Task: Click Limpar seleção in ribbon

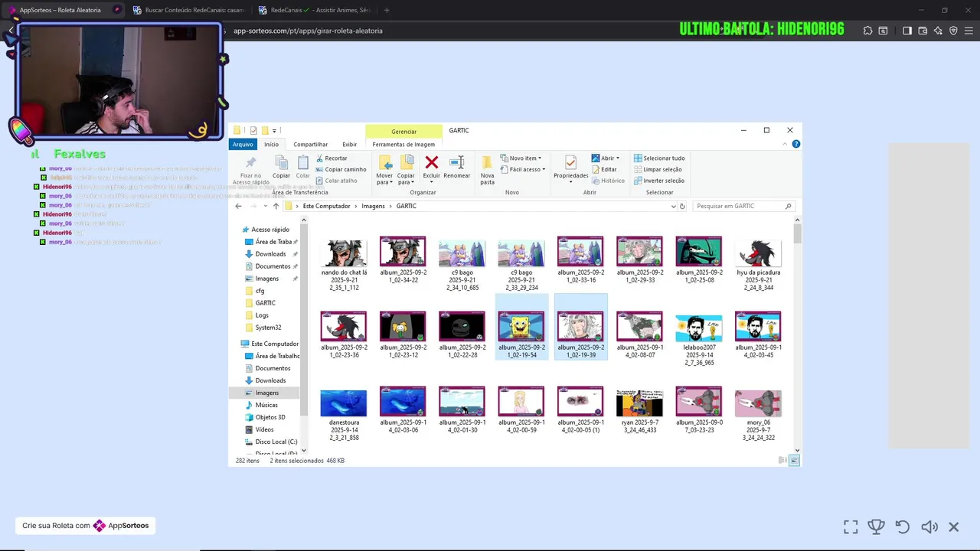Action: coord(657,169)
